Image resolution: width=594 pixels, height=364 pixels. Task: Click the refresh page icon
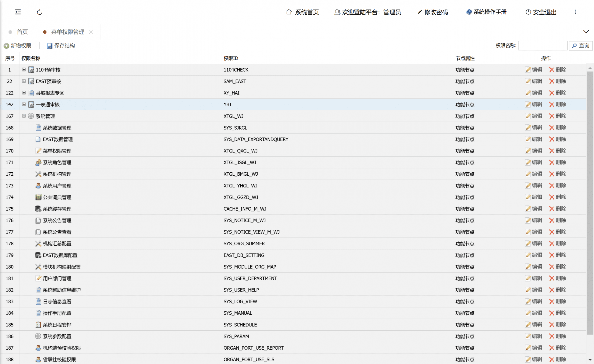[39, 12]
